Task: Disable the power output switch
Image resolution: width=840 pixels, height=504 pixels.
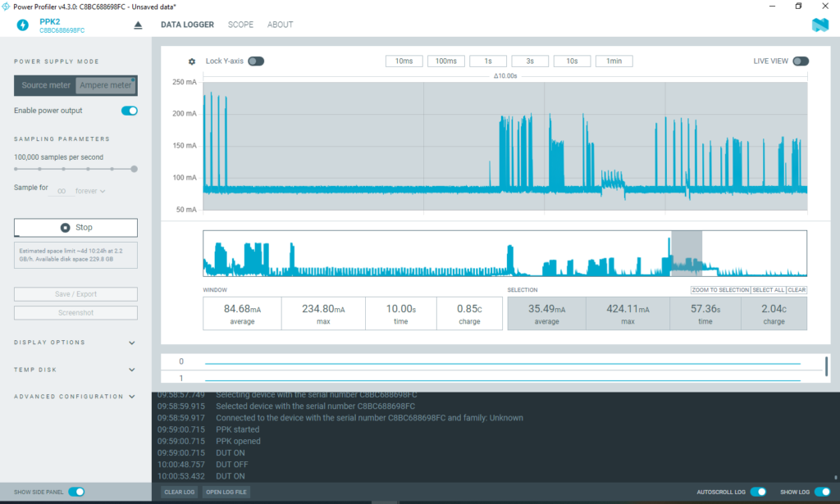Action: pyautogui.click(x=129, y=111)
